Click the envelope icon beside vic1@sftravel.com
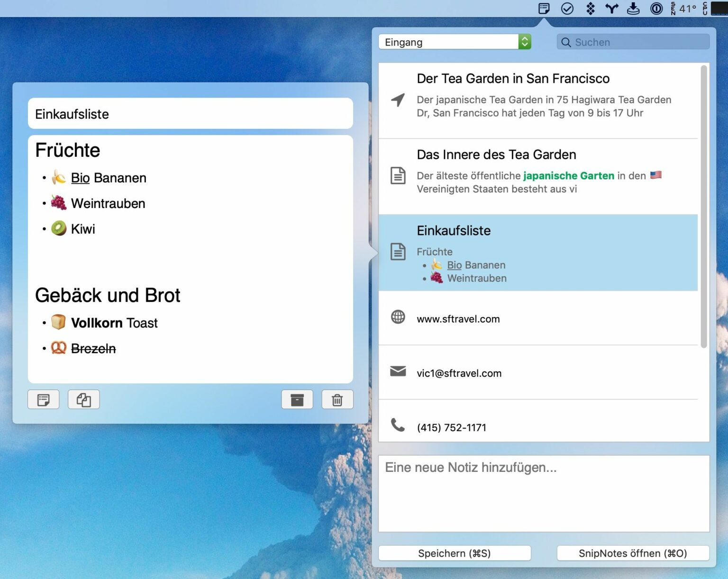The height and width of the screenshot is (579, 728). [399, 372]
